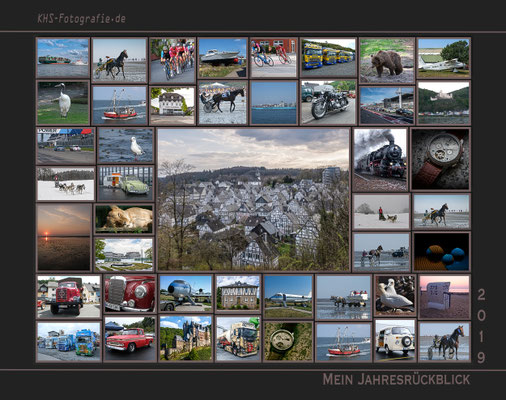Open the KHS-Fotografie.de watermark link
The image size is (506, 400).
coord(81,19)
